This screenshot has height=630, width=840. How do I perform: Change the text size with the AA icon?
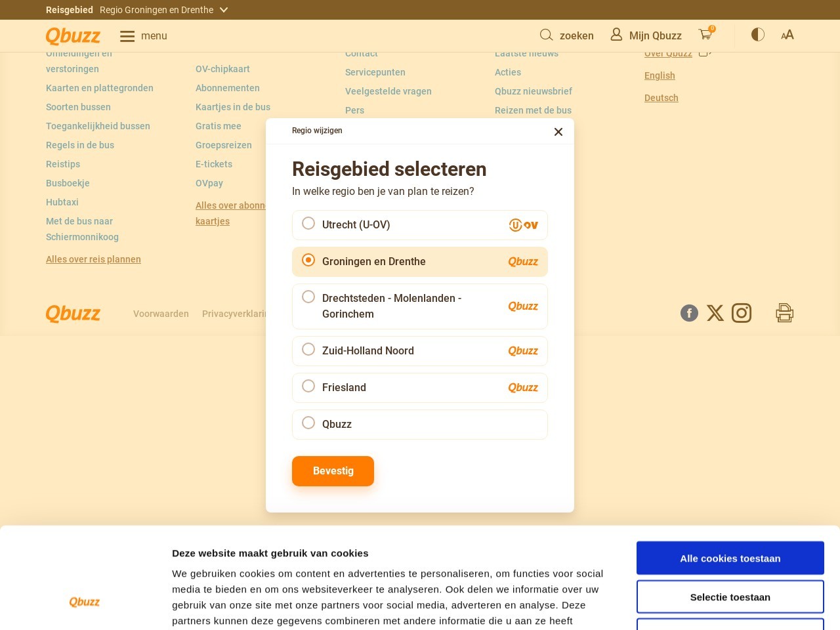787,35
